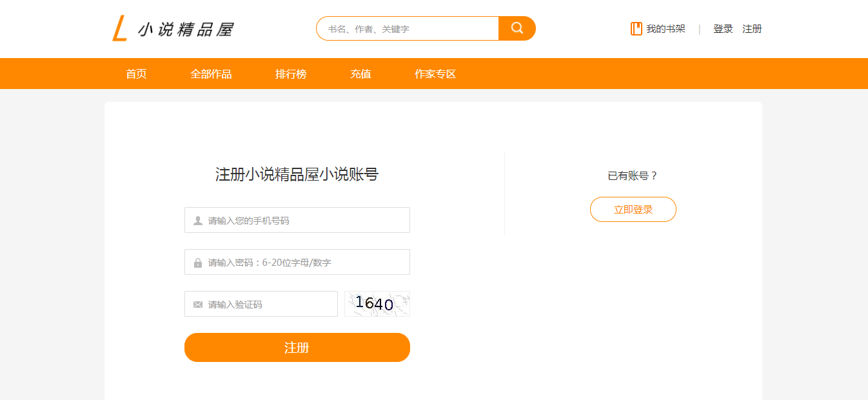Click the 小说精品屋 site name text logo
Image resolution: width=868 pixels, height=400 pixels.
coord(186,30)
